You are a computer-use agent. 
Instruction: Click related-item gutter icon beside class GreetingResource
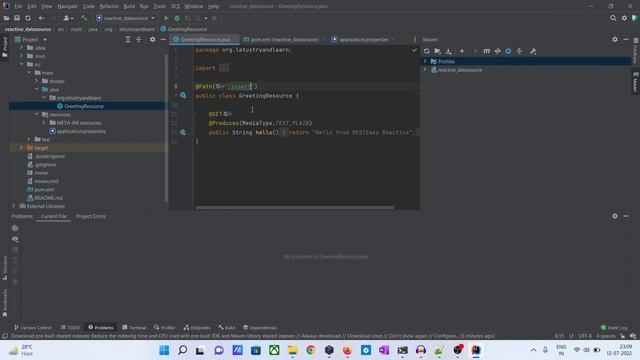click(x=183, y=95)
